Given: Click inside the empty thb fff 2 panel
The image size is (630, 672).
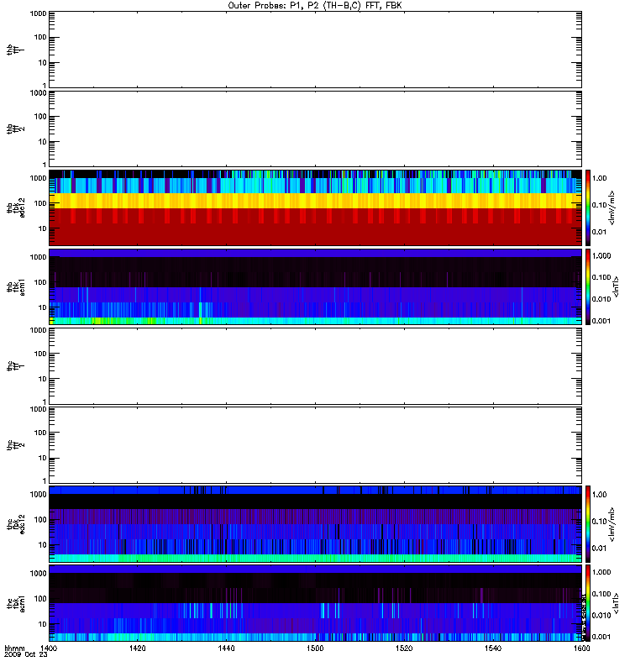Looking at the screenshot, I should click(x=315, y=129).
